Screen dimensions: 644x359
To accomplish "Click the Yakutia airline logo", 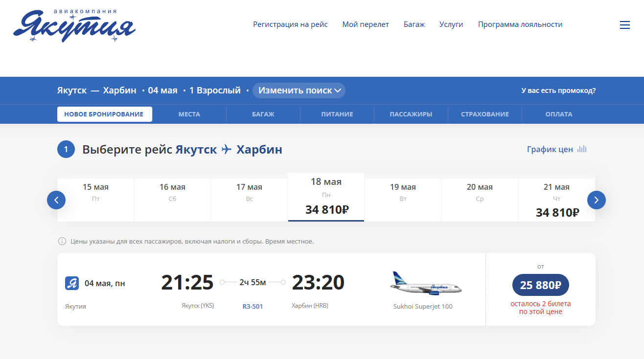I will click(x=74, y=25).
